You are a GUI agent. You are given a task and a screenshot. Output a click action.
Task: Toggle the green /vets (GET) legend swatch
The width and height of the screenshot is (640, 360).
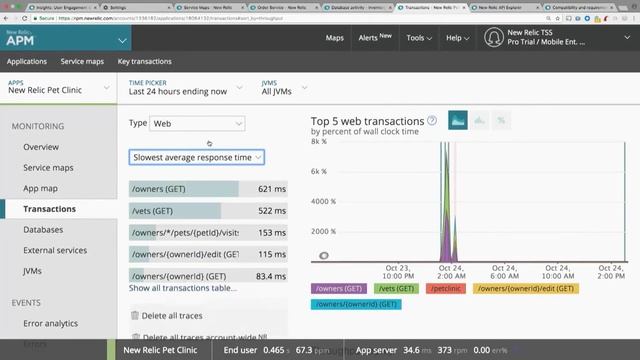tap(396, 289)
